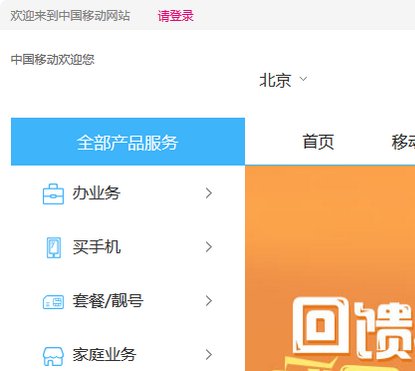Click the phone icon beside 买手机
Image resolution: width=415 pixels, height=371 pixels.
point(53,247)
